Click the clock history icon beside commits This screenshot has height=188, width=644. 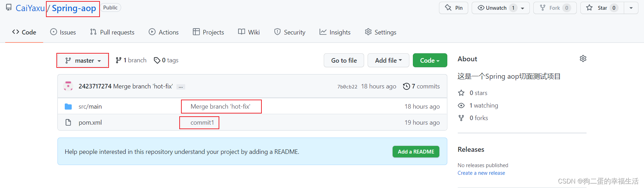pos(406,86)
